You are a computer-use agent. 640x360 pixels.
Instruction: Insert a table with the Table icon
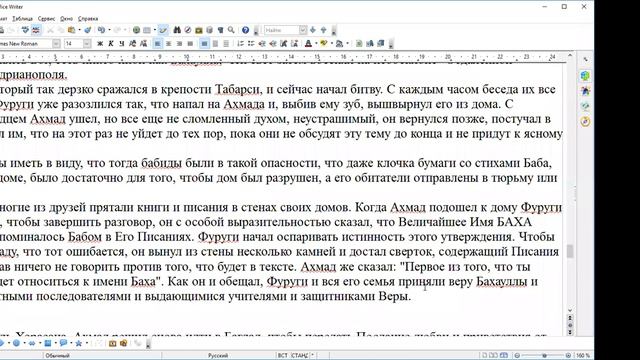coord(147,30)
